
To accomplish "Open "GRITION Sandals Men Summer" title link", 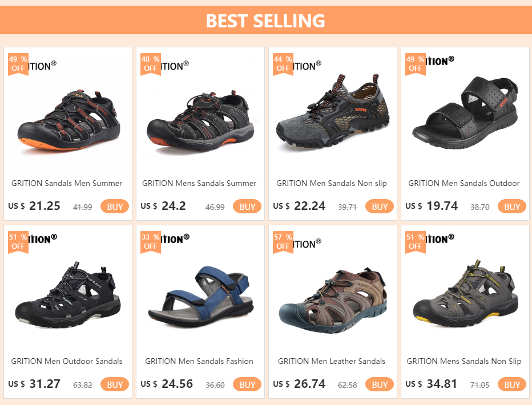I will (x=67, y=183).
